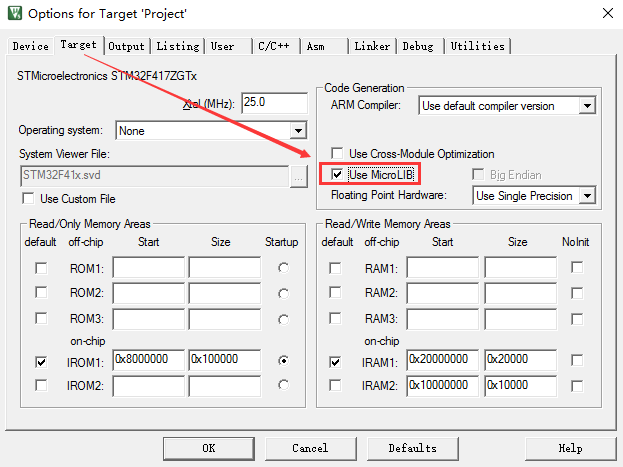Screen dimensions: 623x467
Task: Click the IROM1 Start field 0x8000000
Action: (x=149, y=360)
